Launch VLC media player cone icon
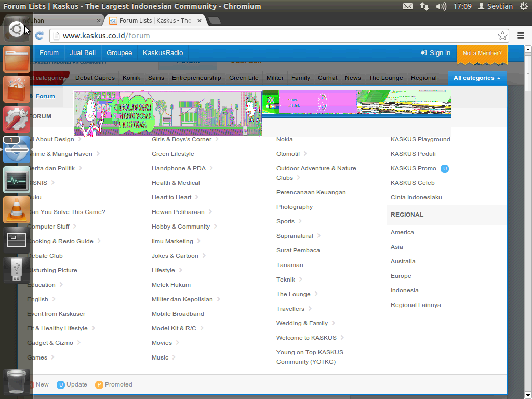The width and height of the screenshot is (532, 399). (16, 210)
